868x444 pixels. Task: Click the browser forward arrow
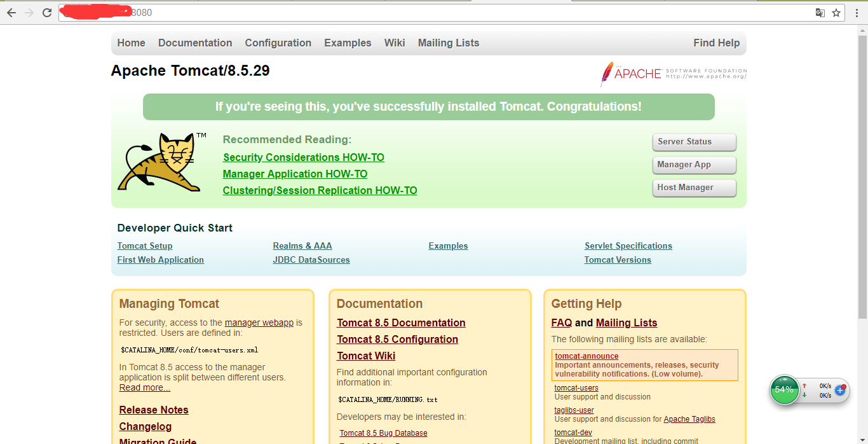point(29,13)
